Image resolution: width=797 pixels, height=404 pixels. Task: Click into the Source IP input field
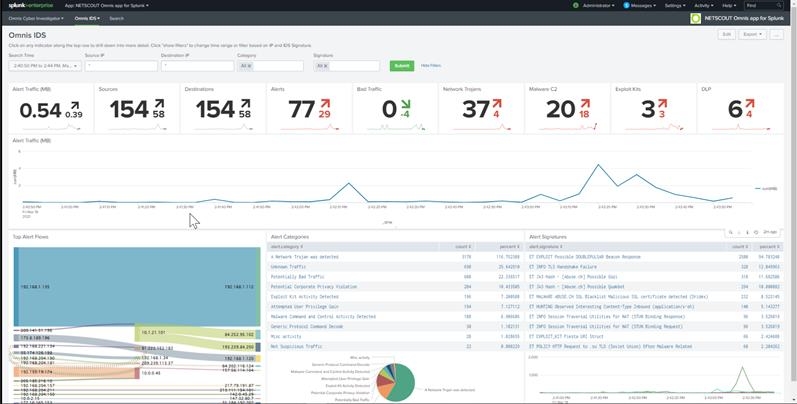[121, 66]
